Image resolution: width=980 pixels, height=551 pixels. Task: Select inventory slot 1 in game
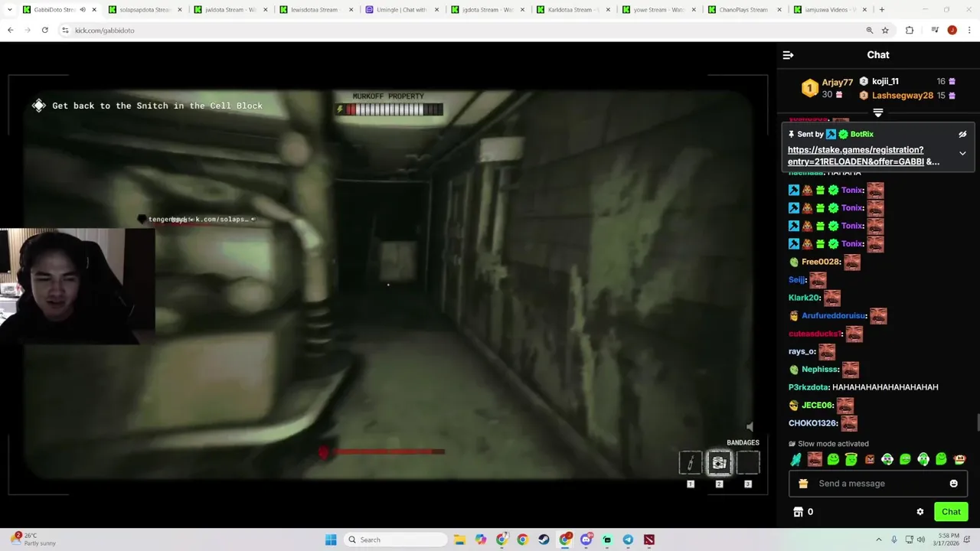tap(690, 462)
